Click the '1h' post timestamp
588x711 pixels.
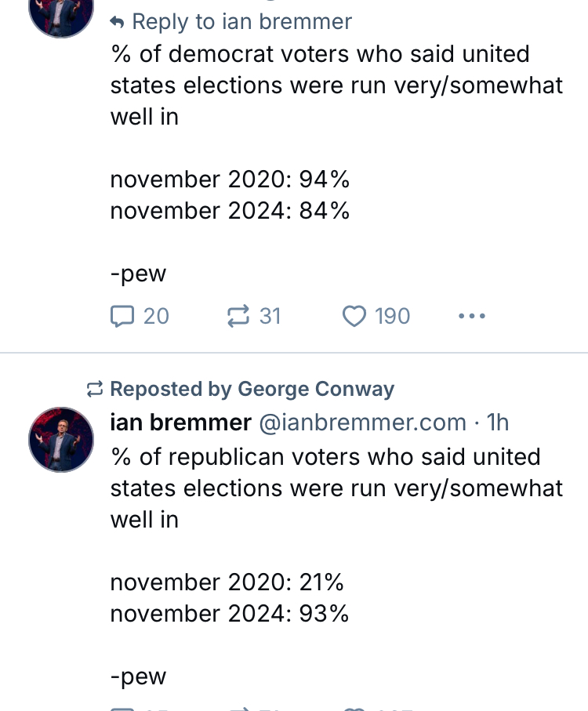[498, 423]
